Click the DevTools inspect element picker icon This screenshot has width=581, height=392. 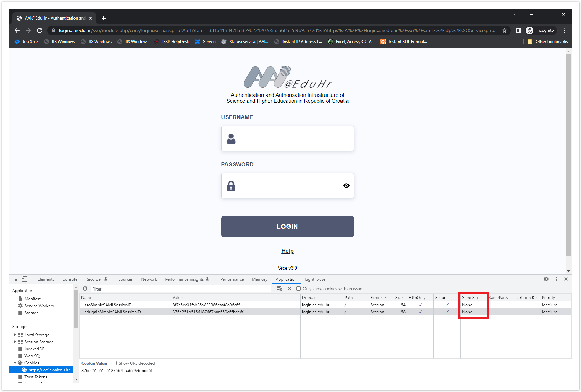click(15, 279)
